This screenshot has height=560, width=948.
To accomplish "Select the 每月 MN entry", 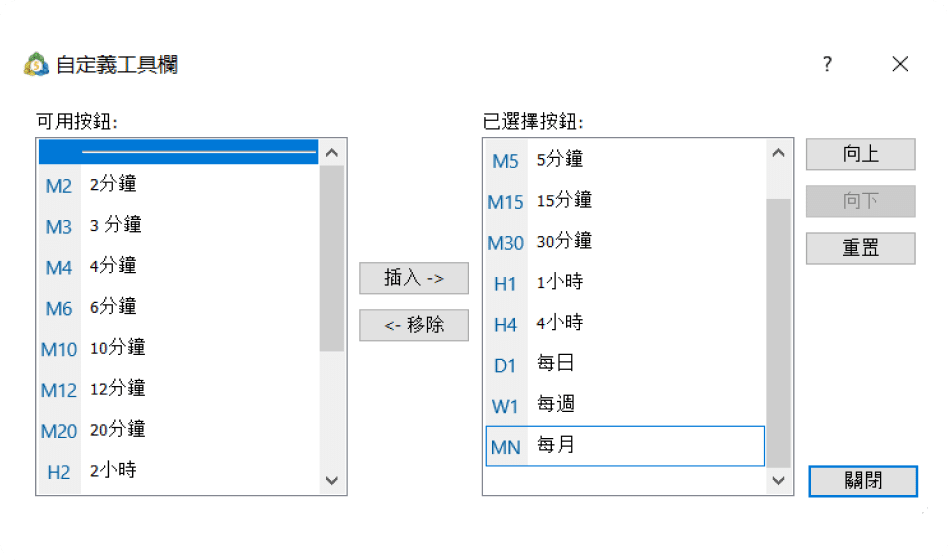I will click(x=624, y=446).
